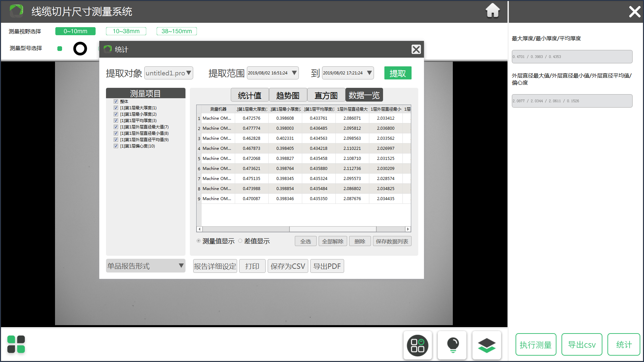Switch to the 趋势图 tab
This screenshot has width=644, height=362.
click(x=288, y=96)
